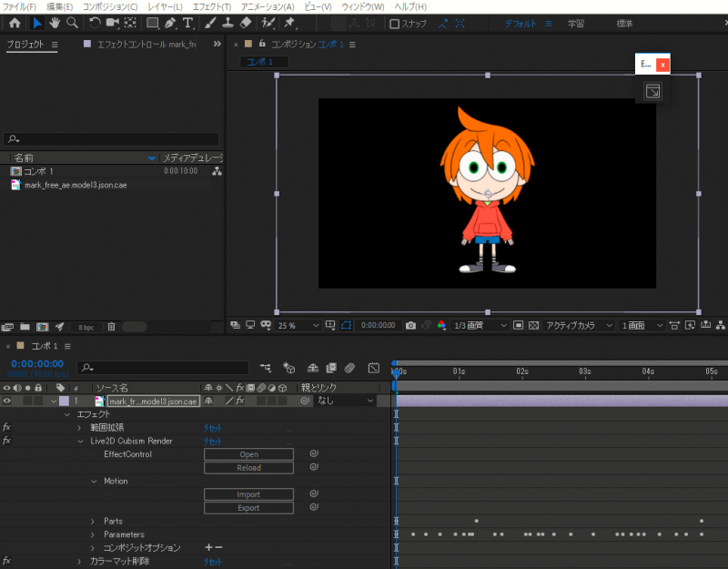
Task: Open the composition mini-flowchart icon in timeline
Action: point(266,368)
